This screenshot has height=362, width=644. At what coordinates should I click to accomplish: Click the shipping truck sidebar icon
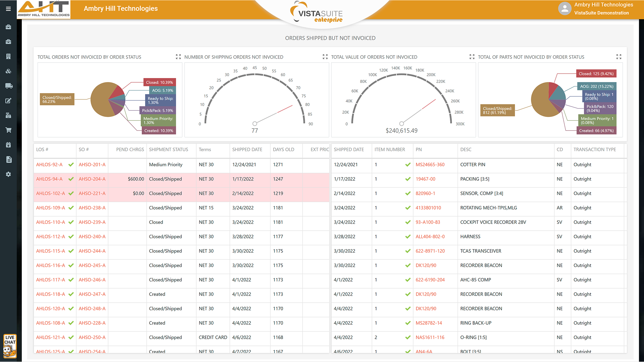[x=9, y=86]
